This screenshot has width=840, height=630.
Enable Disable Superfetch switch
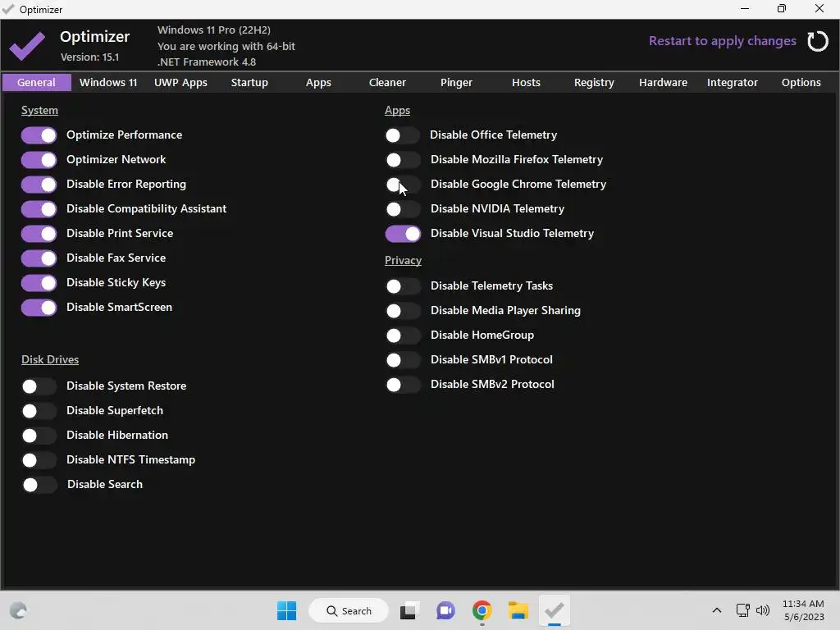pos(39,411)
